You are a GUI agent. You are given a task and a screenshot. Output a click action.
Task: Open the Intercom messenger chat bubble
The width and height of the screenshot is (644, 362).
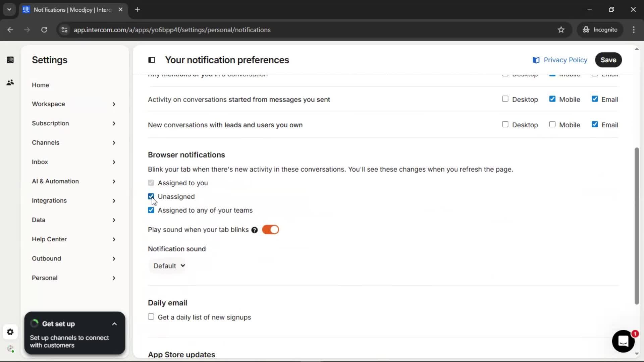click(623, 341)
